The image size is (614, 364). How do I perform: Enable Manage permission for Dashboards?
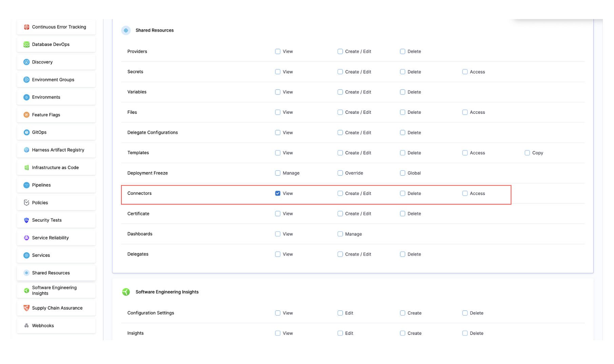340,234
